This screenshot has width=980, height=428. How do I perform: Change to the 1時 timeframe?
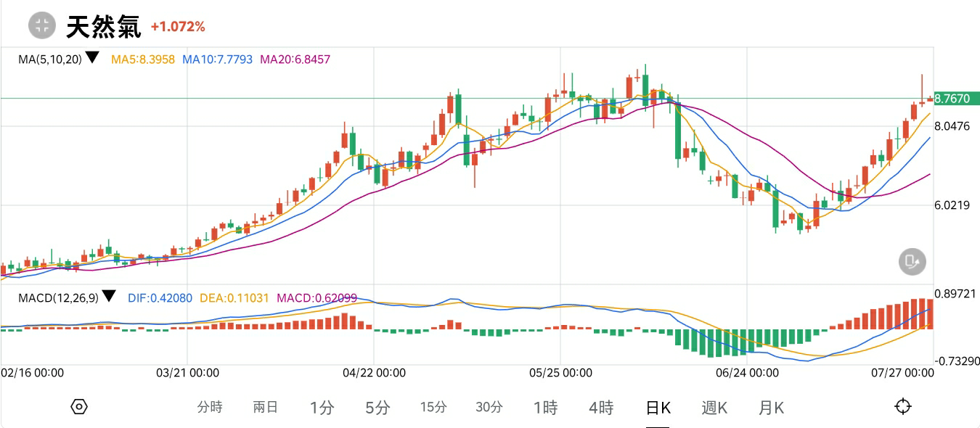point(545,408)
